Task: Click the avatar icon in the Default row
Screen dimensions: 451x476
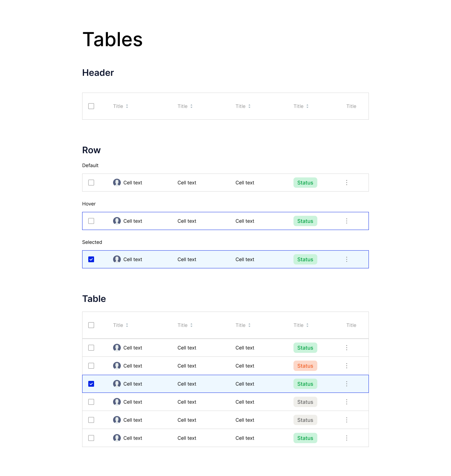Action: point(117,183)
